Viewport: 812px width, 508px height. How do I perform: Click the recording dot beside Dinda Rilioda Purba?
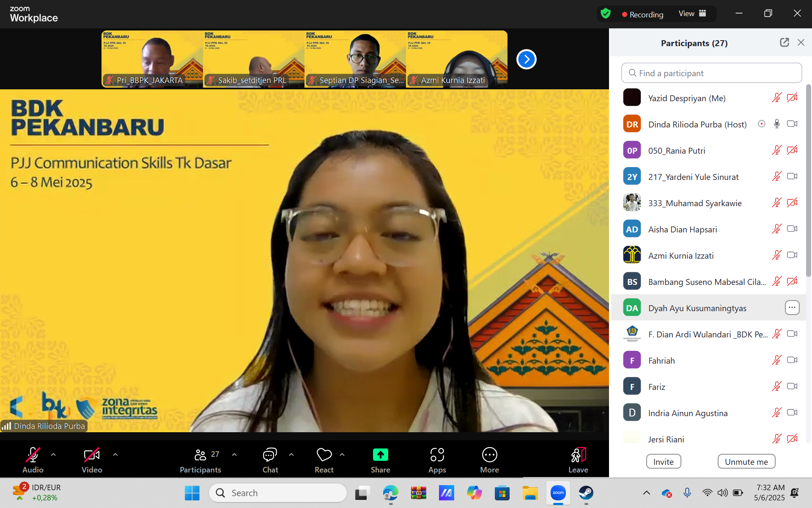(x=762, y=124)
